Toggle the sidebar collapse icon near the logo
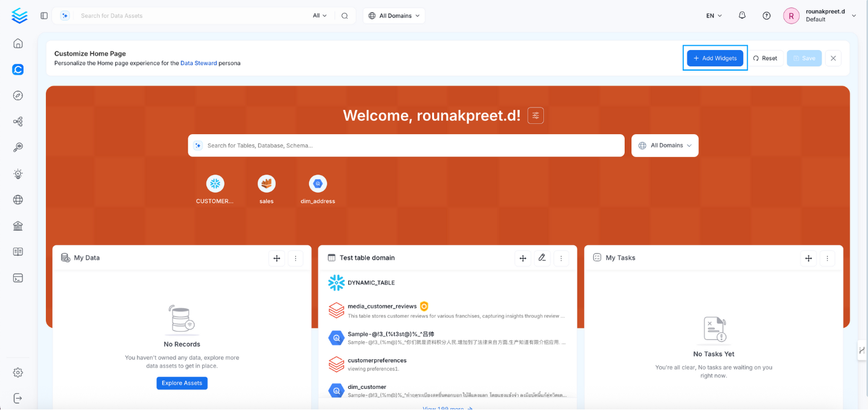This screenshot has height=410, width=868. 43,15
